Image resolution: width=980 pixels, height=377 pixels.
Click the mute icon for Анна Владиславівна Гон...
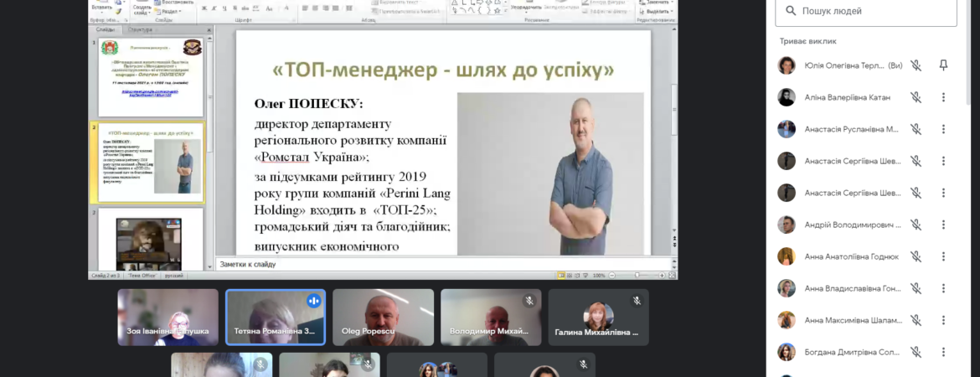click(916, 288)
